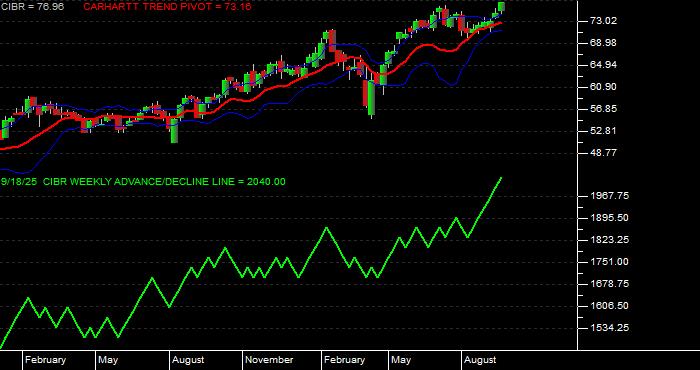Click the 1606.50 A/D axis value

point(609,306)
